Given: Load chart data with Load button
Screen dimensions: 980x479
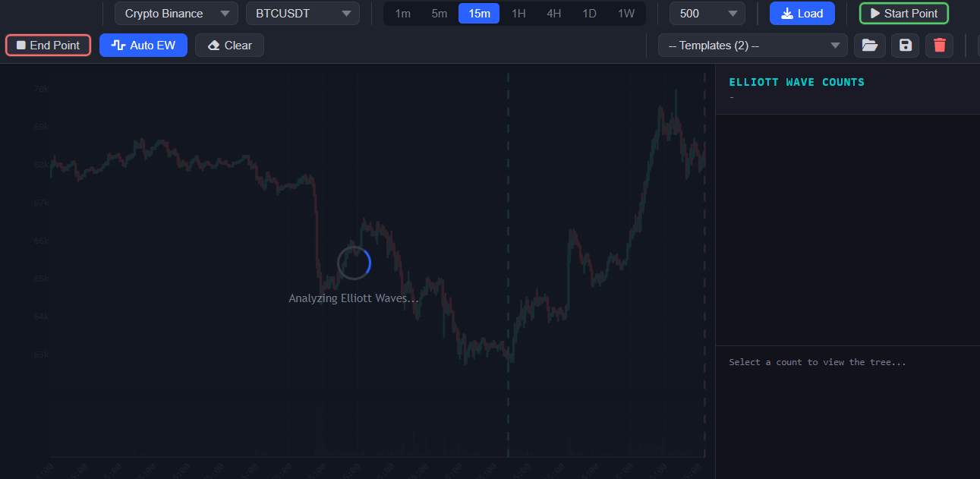Looking at the screenshot, I should coord(802,14).
